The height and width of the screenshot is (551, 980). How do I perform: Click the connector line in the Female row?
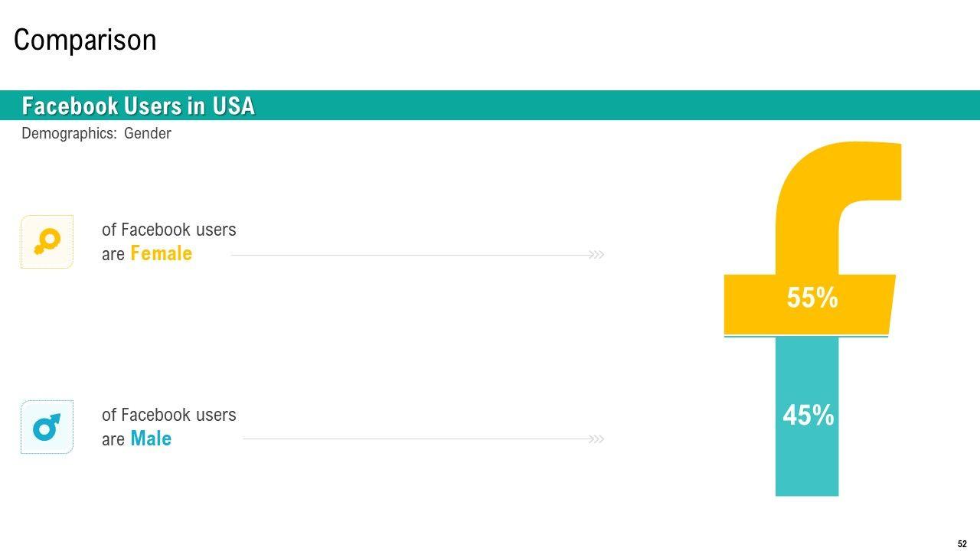[406, 255]
